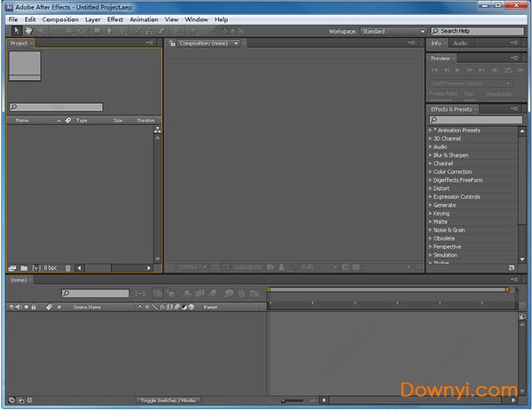Open the Workspace Standard dropdown
532x411 pixels.
coord(393,31)
